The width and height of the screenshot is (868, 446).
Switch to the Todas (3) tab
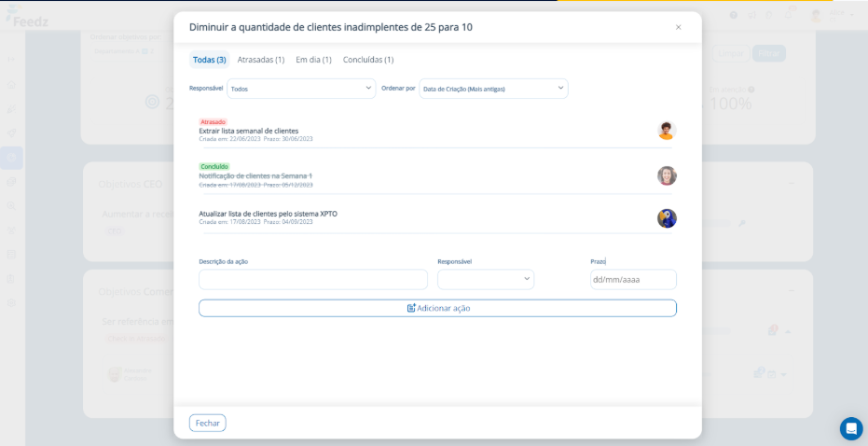click(x=209, y=60)
